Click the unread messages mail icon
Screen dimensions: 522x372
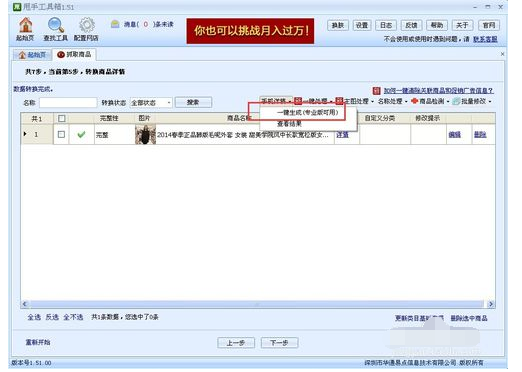click(x=115, y=24)
